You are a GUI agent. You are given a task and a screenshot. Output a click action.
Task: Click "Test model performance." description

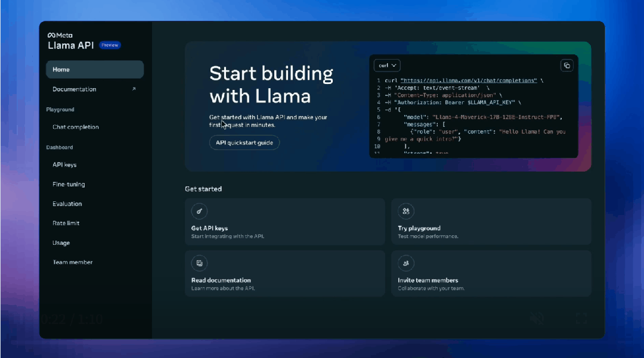pos(428,236)
